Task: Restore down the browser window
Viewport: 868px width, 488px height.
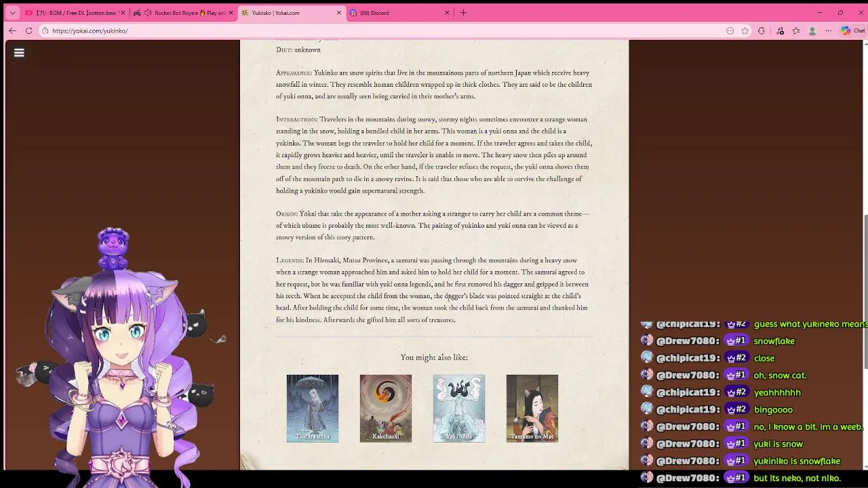Action: click(x=840, y=13)
